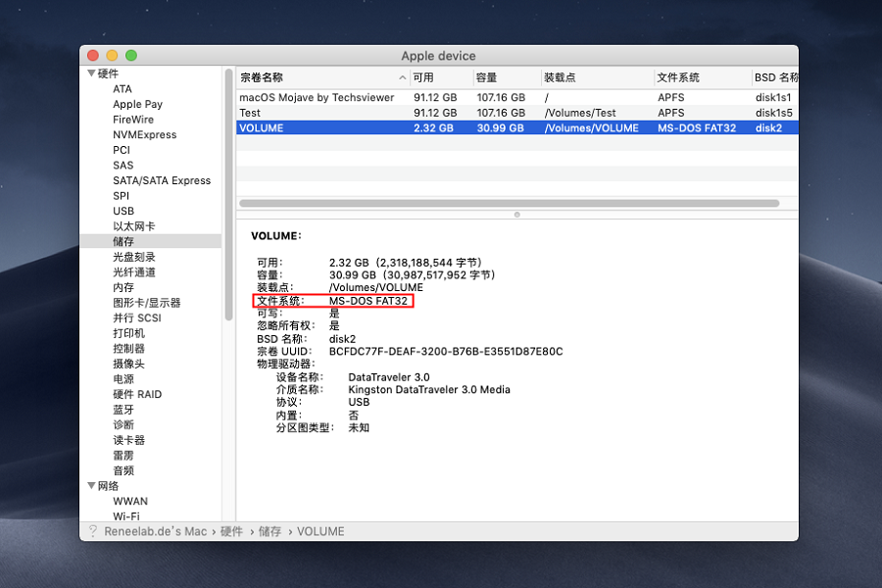Open 打印机 printers entry
This screenshot has height=588, width=882.
tap(128, 333)
